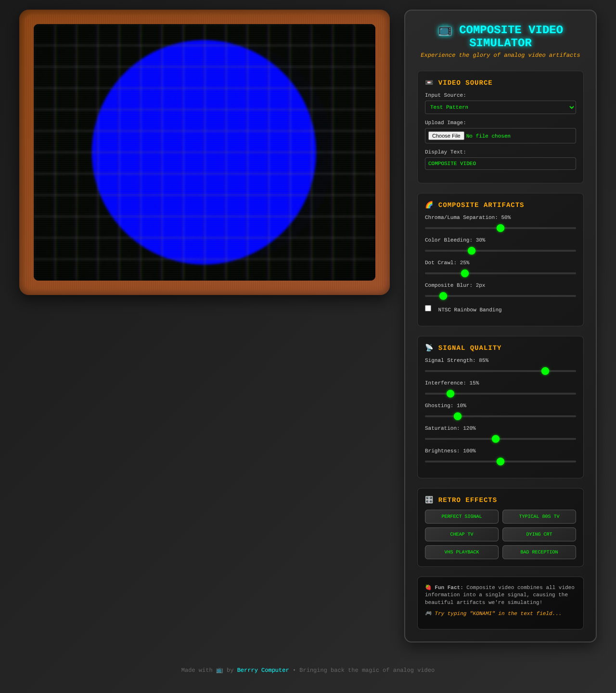Click the TV icon next to the title
The image size is (616, 693).
coord(444,30)
